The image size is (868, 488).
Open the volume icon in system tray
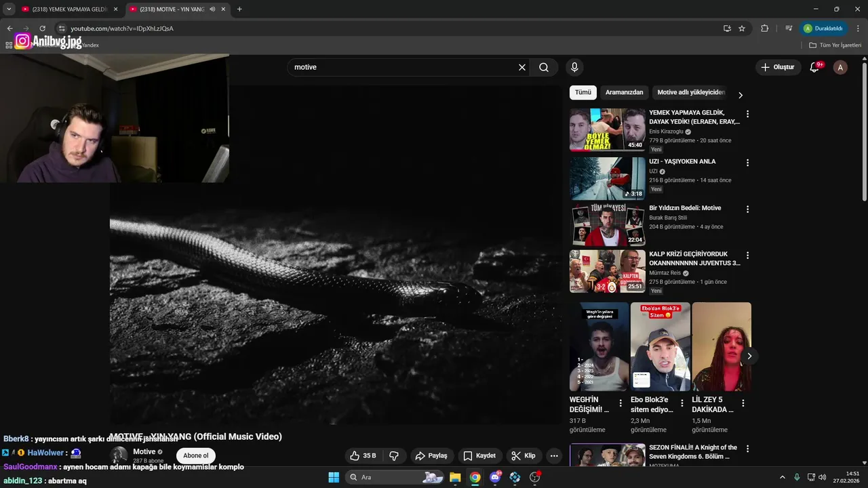(822, 477)
